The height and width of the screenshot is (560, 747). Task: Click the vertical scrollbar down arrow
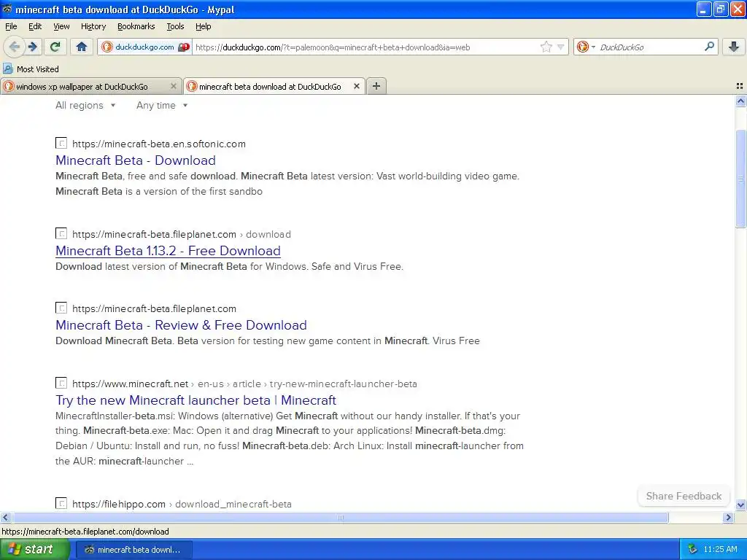(x=740, y=505)
